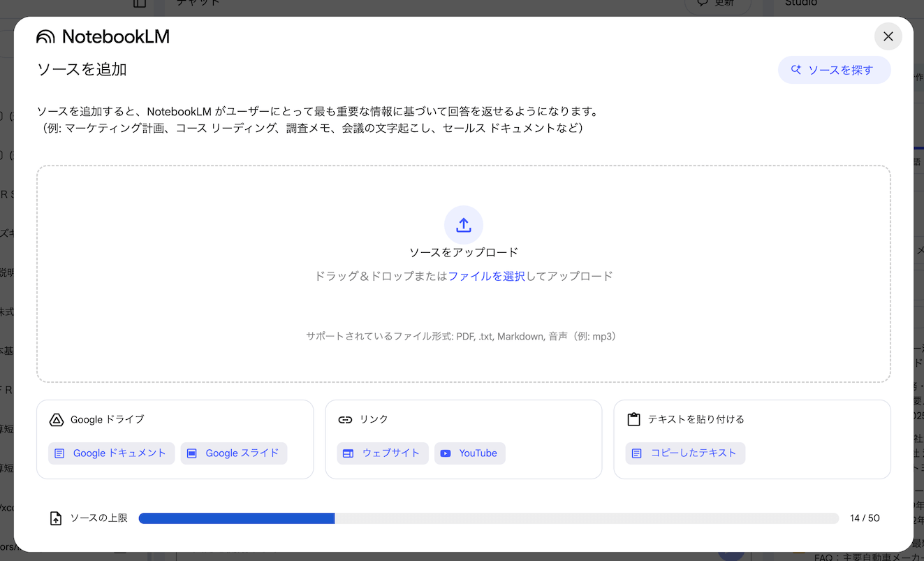Click the ソースを追加 heading

pos(82,69)
